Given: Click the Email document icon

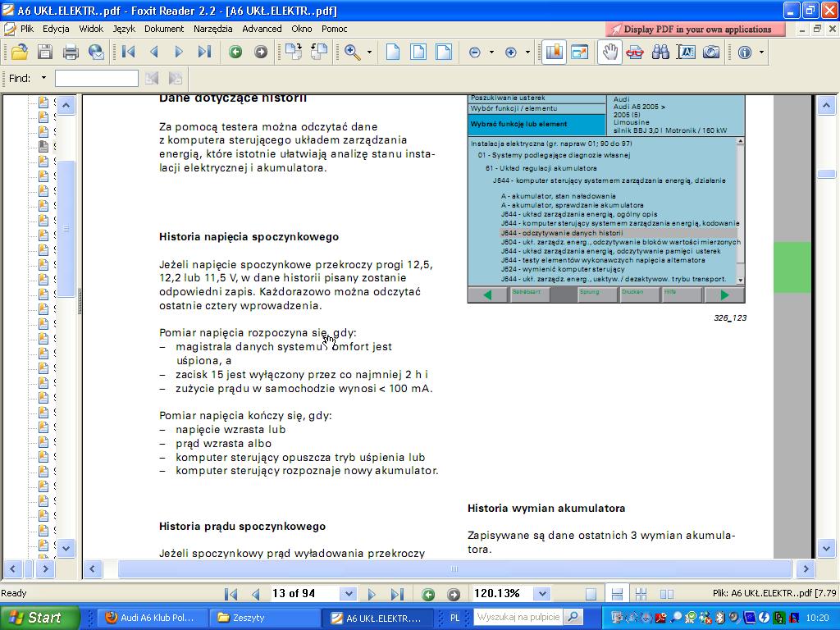Looking at the screenshot, I should pos(96,52).
